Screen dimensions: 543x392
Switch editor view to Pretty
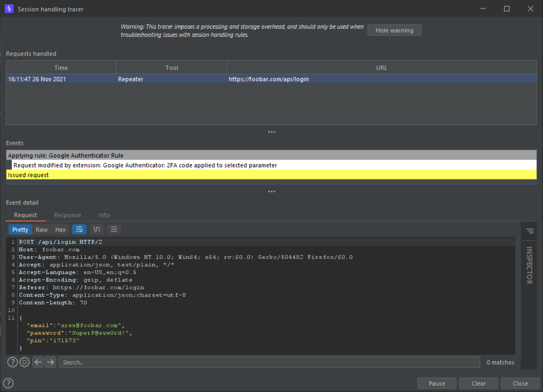tap(20, 230)
